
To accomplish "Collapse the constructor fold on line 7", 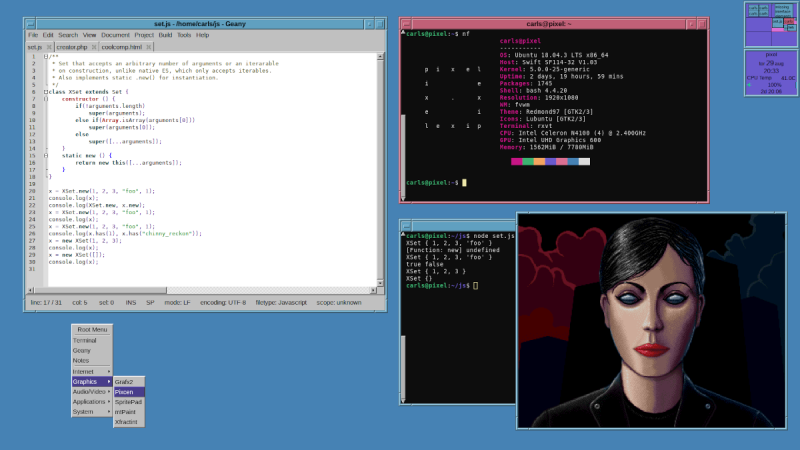I will (x=45, y=99).
